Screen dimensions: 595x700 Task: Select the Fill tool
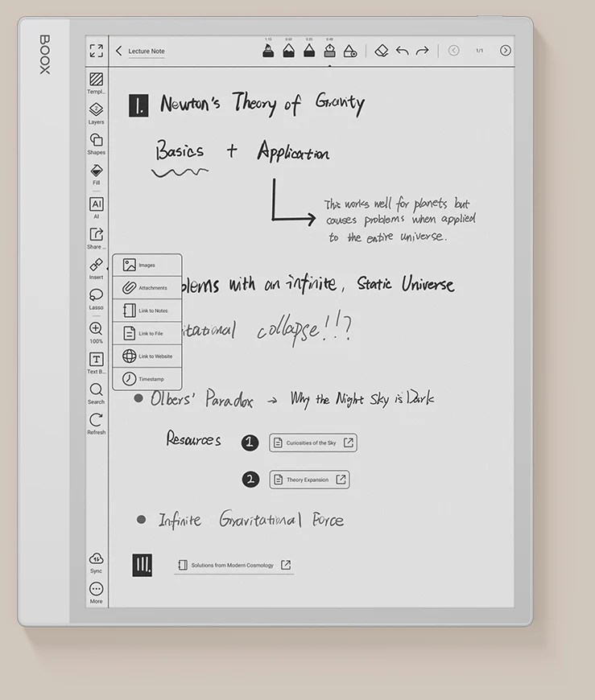pyautogui.click(x=96, y=171)
